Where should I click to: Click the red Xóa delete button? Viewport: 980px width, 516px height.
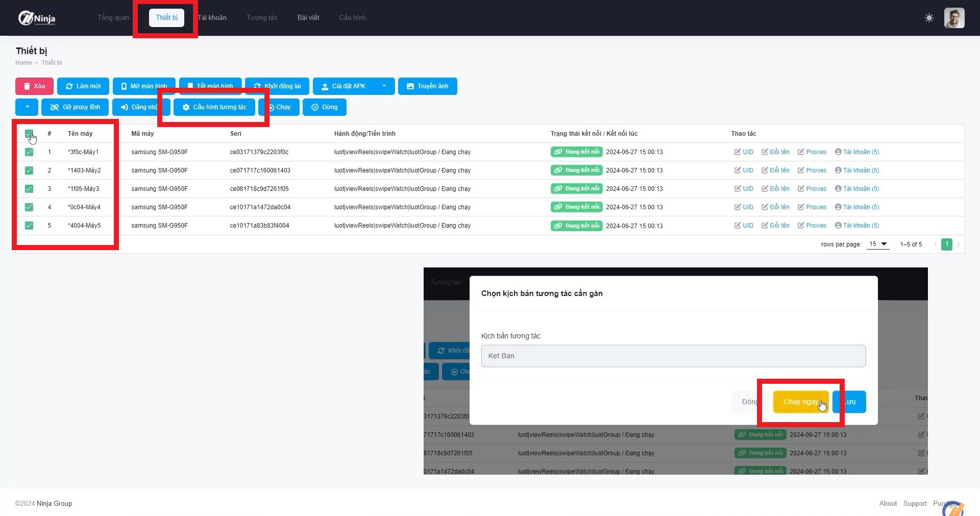[34, 86]
